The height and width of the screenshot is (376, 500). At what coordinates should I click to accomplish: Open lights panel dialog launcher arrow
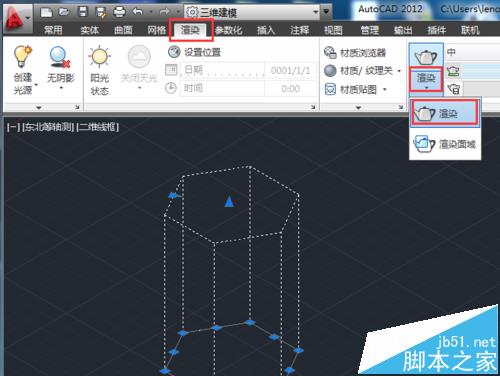click(x=77, y=107)
